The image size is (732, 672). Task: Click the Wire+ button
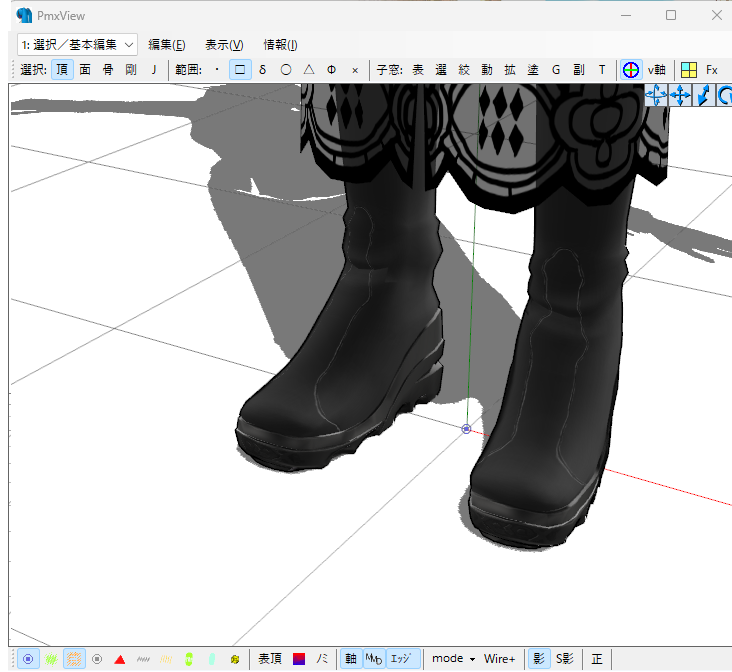[x=500, y=659]
